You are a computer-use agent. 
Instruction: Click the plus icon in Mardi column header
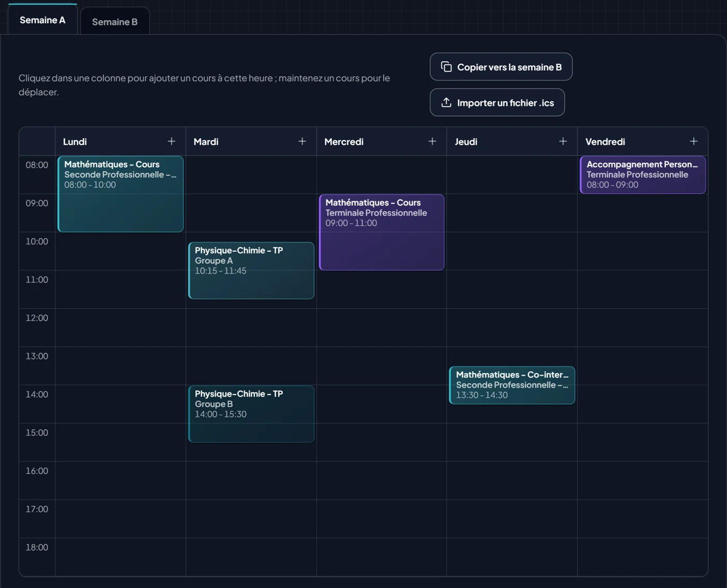click(302, 141)
